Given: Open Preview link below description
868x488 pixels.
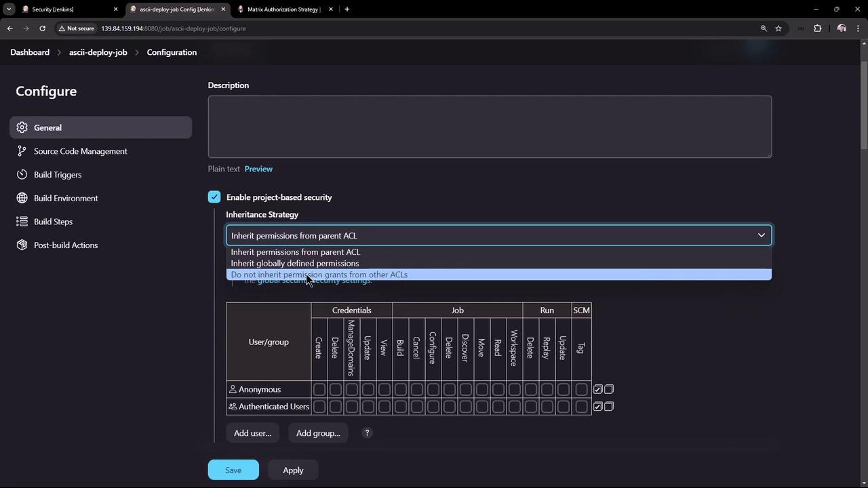Looking at the screenshot, I should (258, 169).
